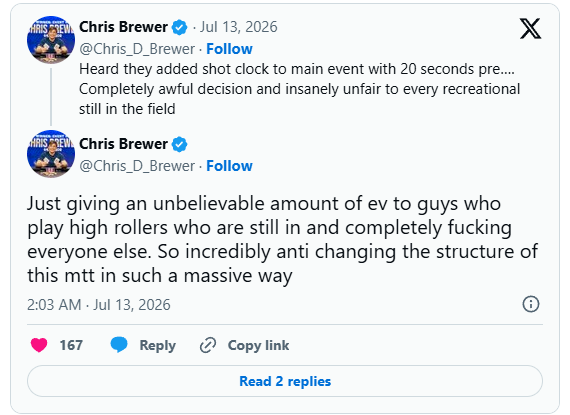Click the Copy link text
The height and width of the screenshot is (415, 570).
(x=258, y=345)
